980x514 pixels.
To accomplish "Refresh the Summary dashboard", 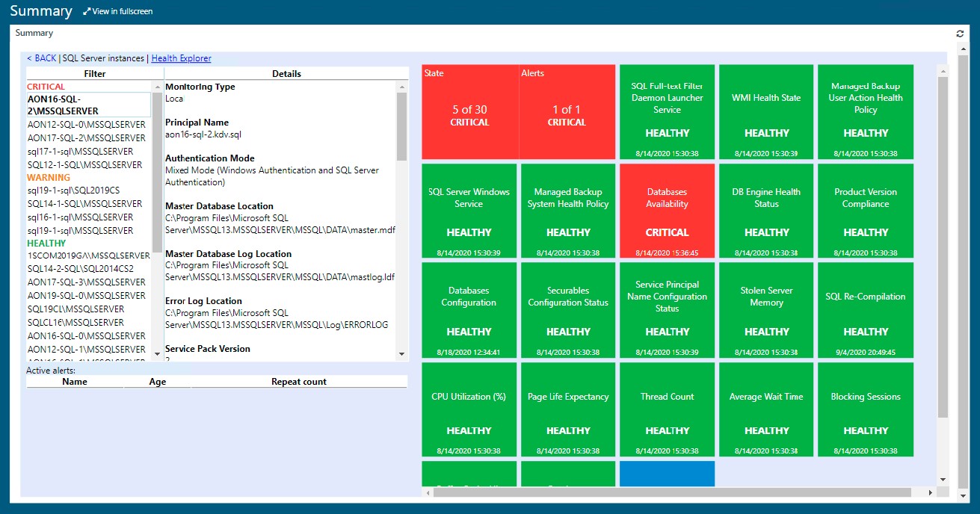I will [959, 33].
